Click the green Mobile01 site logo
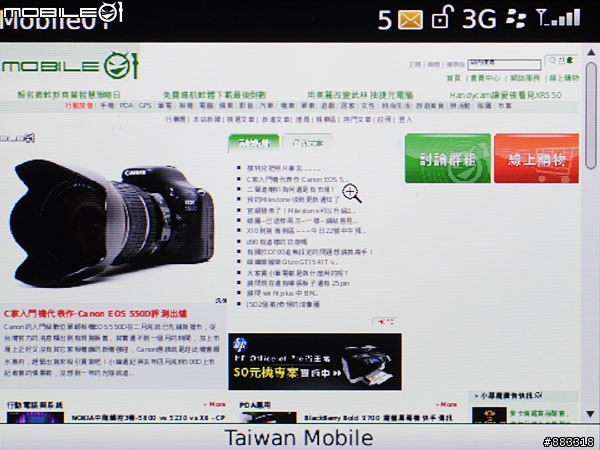 click(70, 66)
